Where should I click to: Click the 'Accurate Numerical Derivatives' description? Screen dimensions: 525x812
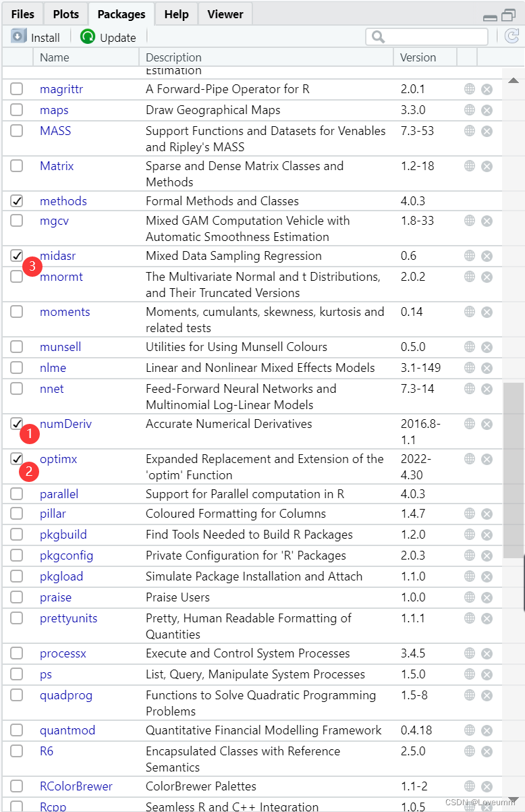pos(229,424)
